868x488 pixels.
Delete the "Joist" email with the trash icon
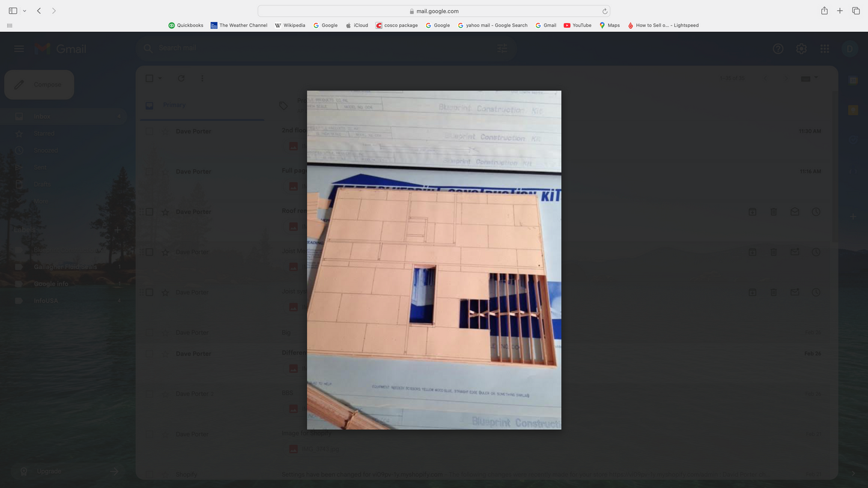[773, 252]
